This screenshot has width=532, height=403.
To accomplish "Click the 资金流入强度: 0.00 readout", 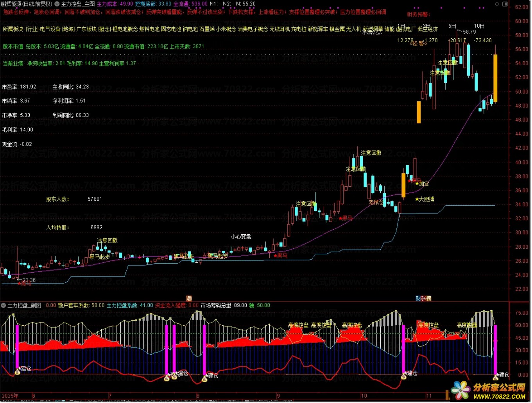I will [177, 305].
